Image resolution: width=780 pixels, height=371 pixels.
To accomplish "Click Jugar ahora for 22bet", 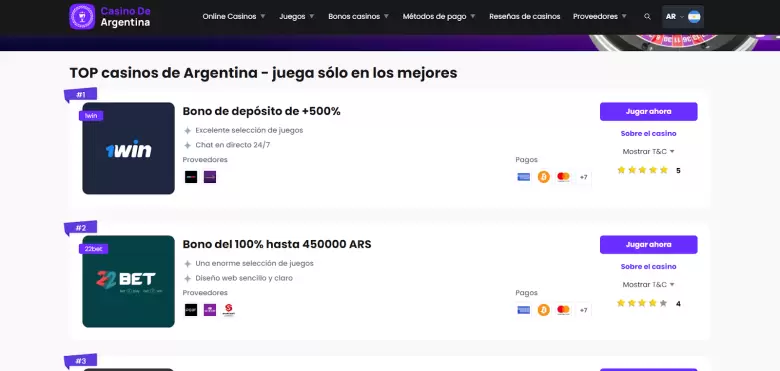I will [648, 245].
